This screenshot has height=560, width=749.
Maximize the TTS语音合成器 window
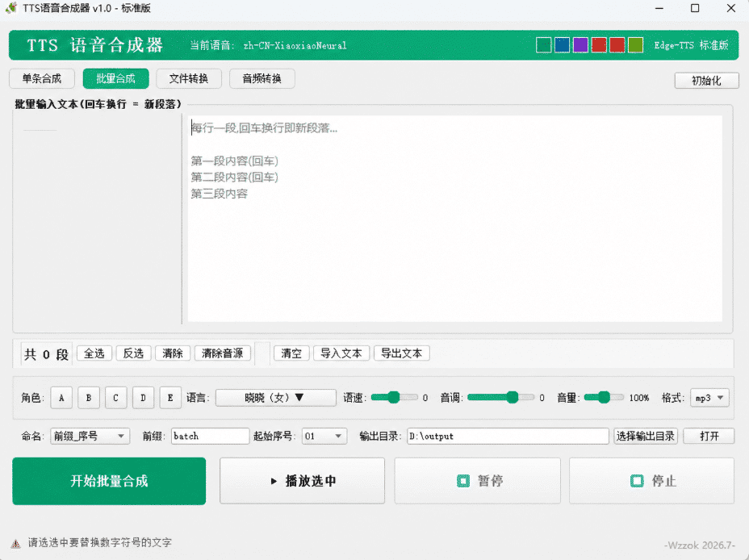(695, 9)
